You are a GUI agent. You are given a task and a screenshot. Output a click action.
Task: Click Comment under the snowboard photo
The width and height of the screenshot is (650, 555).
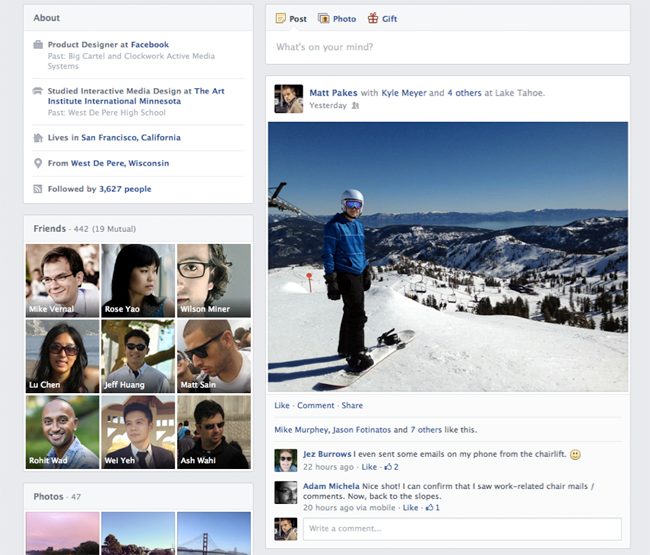point(315,405)
